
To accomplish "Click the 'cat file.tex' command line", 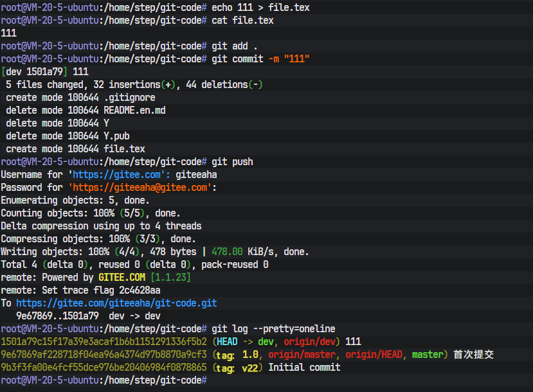I will point(242,20).
